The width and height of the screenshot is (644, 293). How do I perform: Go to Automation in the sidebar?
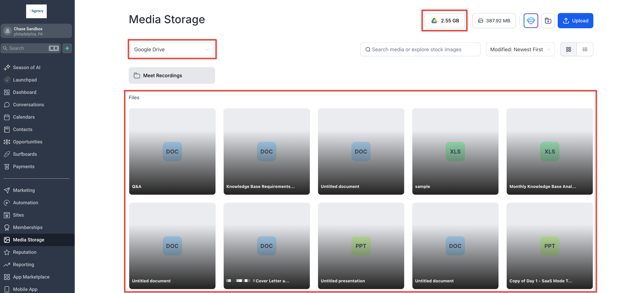[25, 203]
